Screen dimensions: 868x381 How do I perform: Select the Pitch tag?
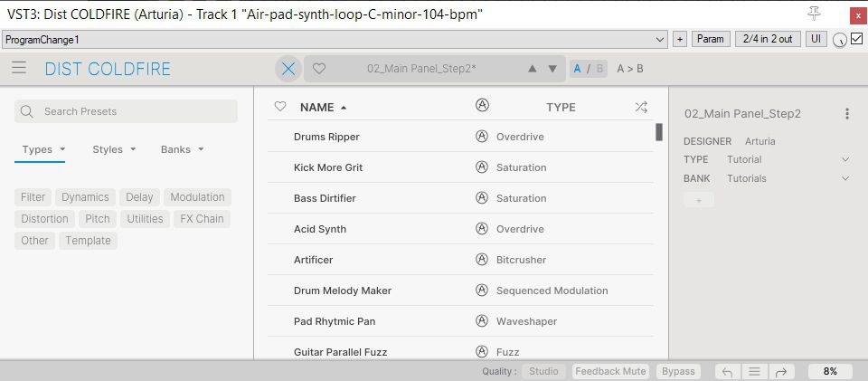click(x=98, y=219)
